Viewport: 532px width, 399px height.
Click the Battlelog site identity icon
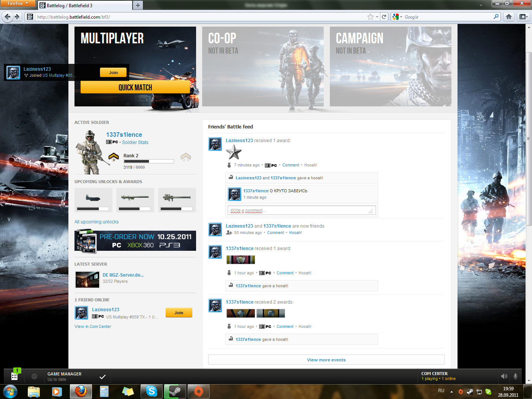[x=30, y=17]
